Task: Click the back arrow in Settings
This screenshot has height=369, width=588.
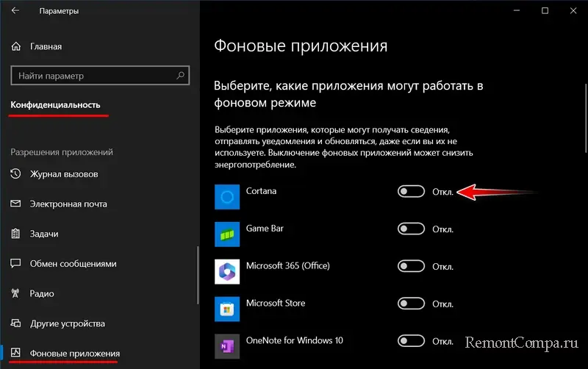Action: [15, 10]
